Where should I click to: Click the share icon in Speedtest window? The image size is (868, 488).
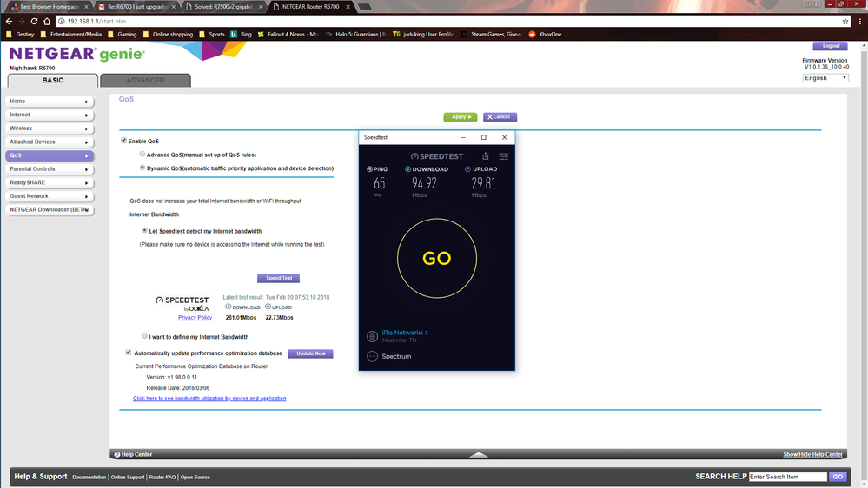486,156
